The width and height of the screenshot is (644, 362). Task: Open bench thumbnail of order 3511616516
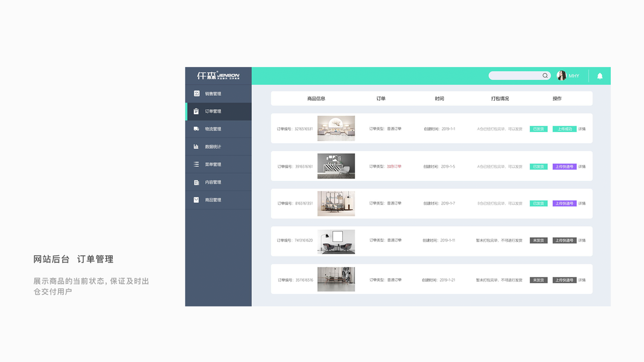pyautogui.click(x=336, y=279)
